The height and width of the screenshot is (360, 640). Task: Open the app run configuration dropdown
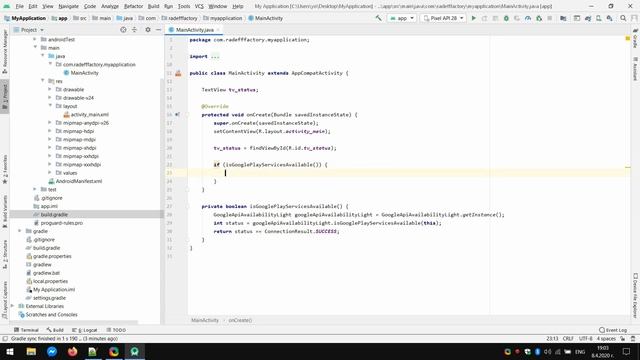[x=402, y=18]
